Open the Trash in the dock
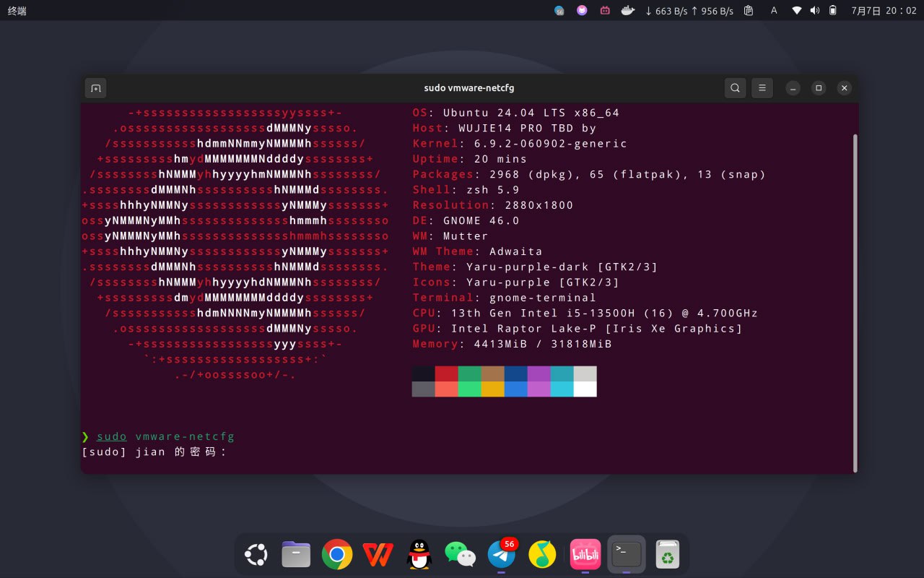 click(668, 555)
